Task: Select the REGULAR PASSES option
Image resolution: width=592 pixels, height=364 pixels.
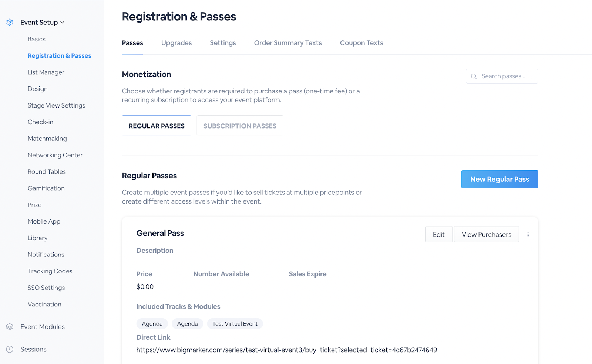Action: click(157, 126)
